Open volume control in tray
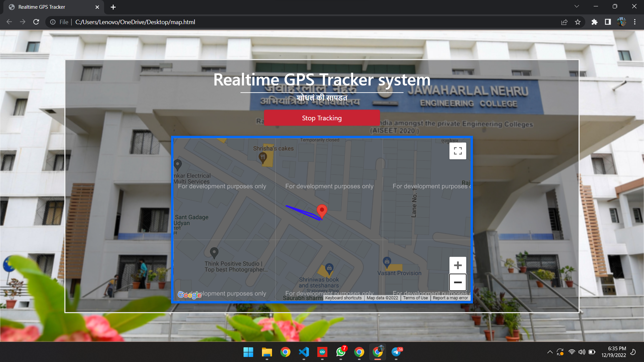 coord(582,352)
